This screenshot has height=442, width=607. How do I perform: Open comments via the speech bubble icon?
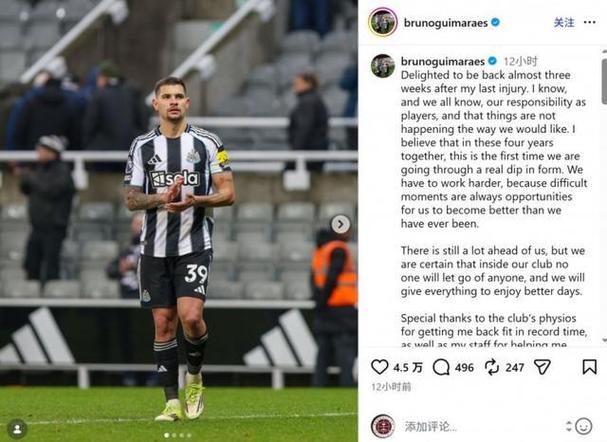[441, 367]
